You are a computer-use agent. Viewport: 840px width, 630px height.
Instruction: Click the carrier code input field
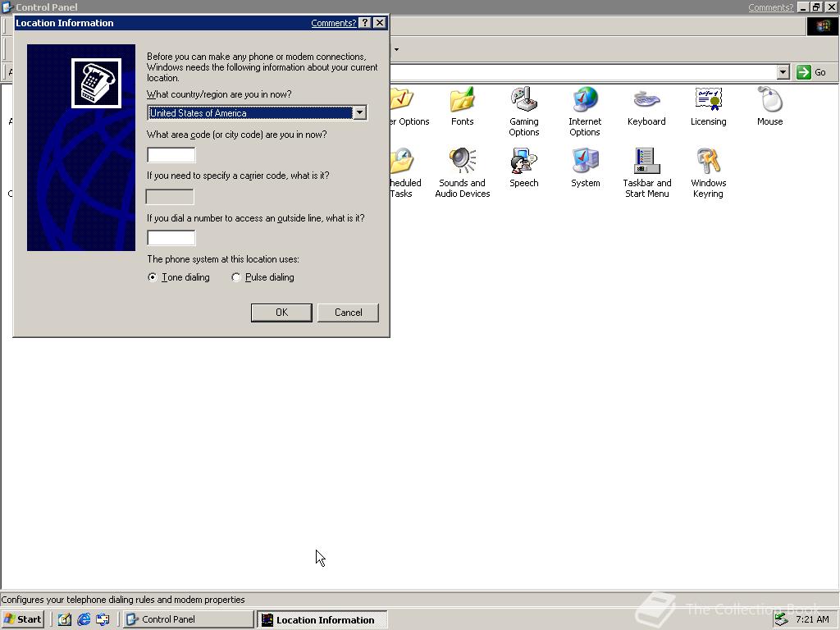[170, 197]
